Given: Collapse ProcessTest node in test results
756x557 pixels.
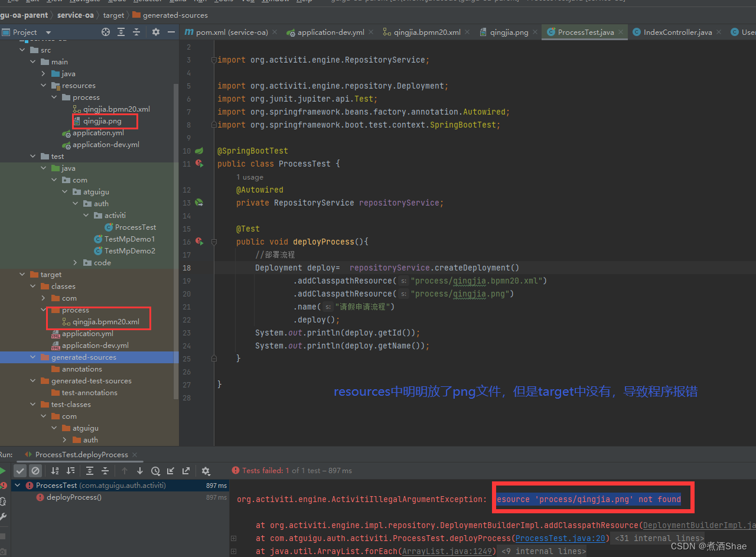Looking at the screenshot, I should [x=17, y=486].
